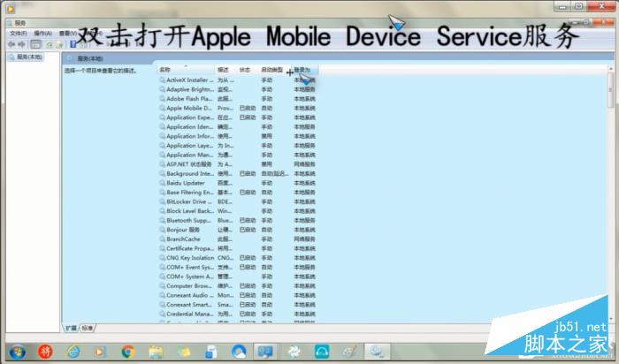Screen dimensions: 619x364
Task: Select the BitLocker Drive ... service
Action: pyautogui.click(x=237, y=201)
